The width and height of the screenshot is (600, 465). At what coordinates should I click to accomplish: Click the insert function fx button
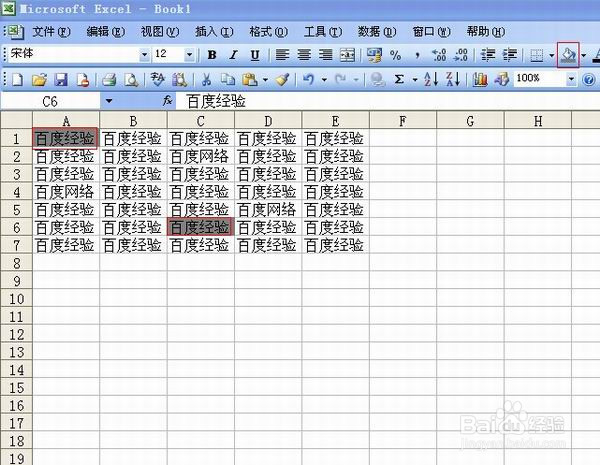coord(167,101)
